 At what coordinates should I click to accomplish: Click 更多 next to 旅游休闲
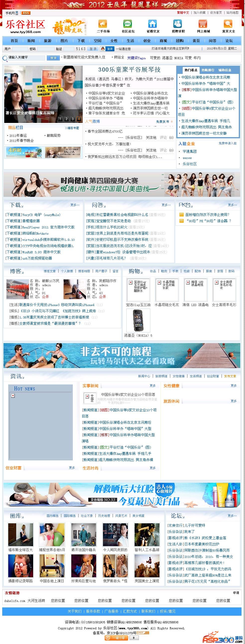(234, 401)
